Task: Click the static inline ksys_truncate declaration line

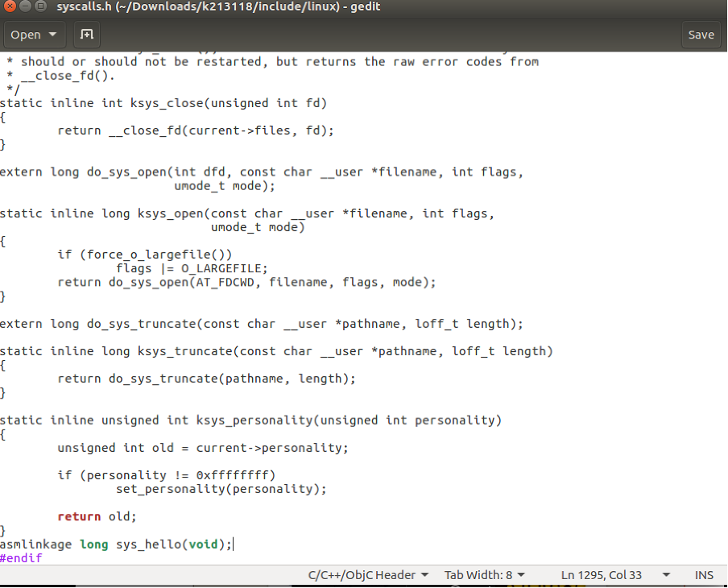Action: coord(276,351)
